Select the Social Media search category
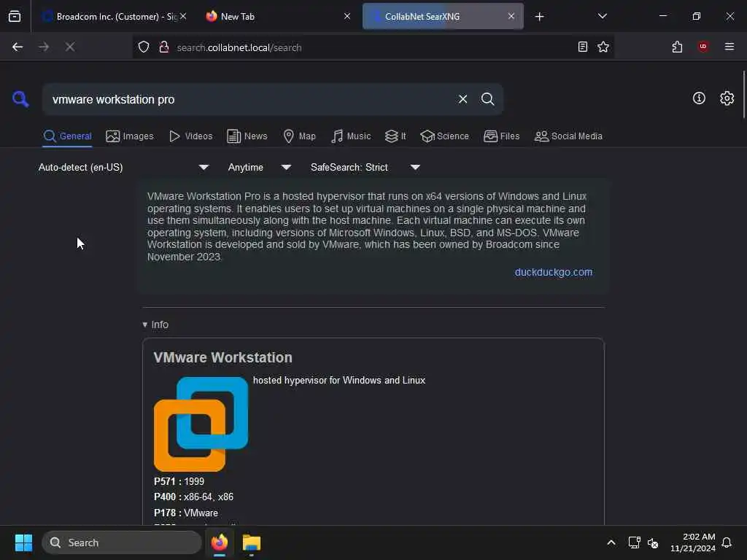Image resolution: width=747 pixels, height=560 pixels. tap(568, 136)
